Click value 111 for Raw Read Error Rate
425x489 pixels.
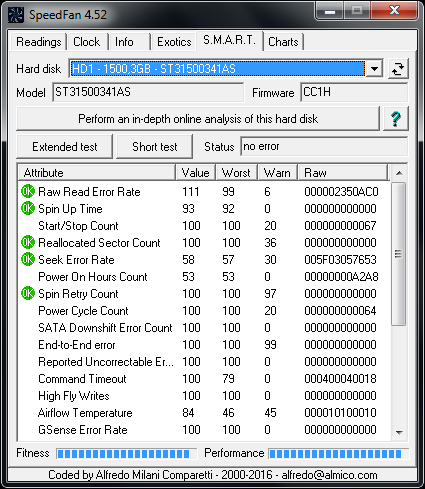click(x=191, y=192)
